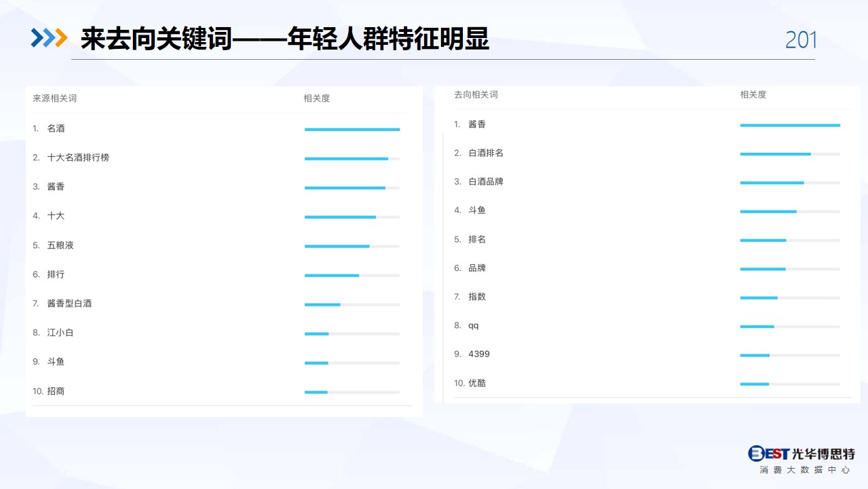Click the 去向相关词 column header
Image resolution: width=868 pixels, height=489 pixels.
(x=476, y=94)
